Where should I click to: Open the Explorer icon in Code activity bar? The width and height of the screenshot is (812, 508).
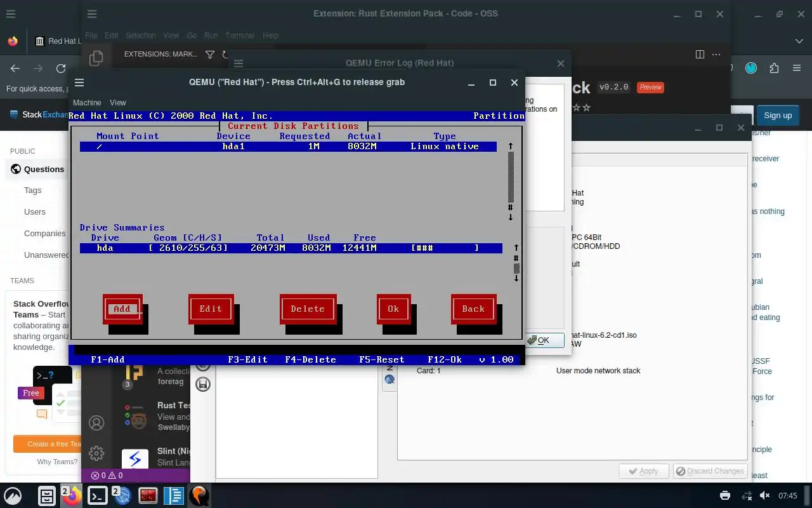[96, 58]
